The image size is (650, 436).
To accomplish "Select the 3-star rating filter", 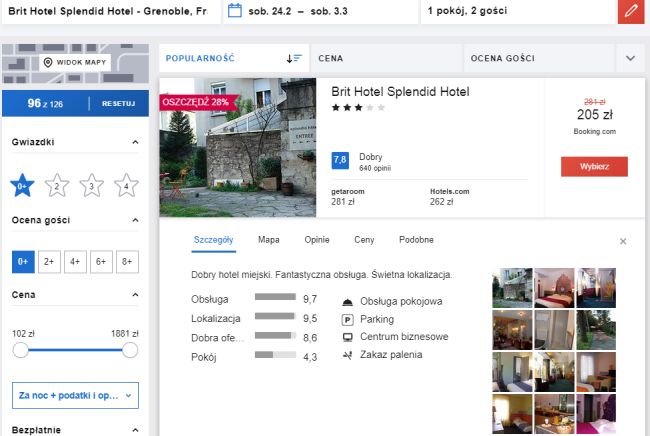I will [92, 185].
